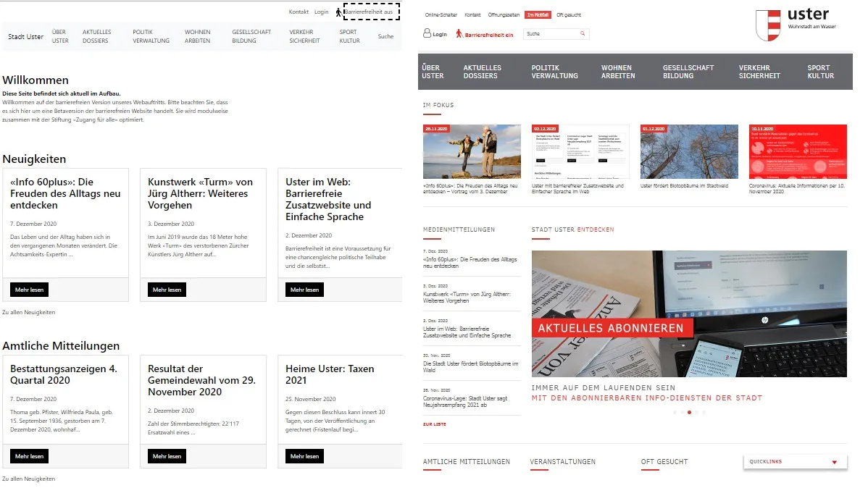Expand the Quicklinks dropdown arrow
The height and width of the screenshot is (488, 868).
click(x=834, y=462)
